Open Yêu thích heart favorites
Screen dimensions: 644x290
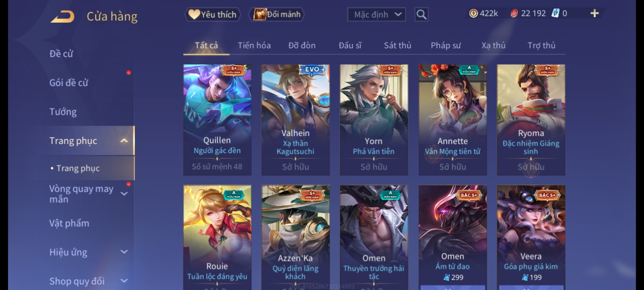pyautogui.click(x=213, y=14)
